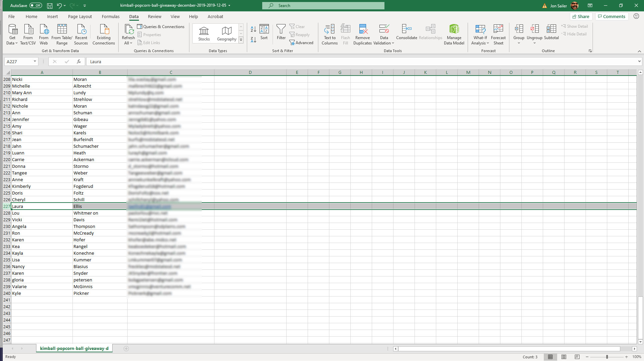Toggle the AutoSave switch
Viewport: 644px width, 361px height.
[x=35, y=6]
